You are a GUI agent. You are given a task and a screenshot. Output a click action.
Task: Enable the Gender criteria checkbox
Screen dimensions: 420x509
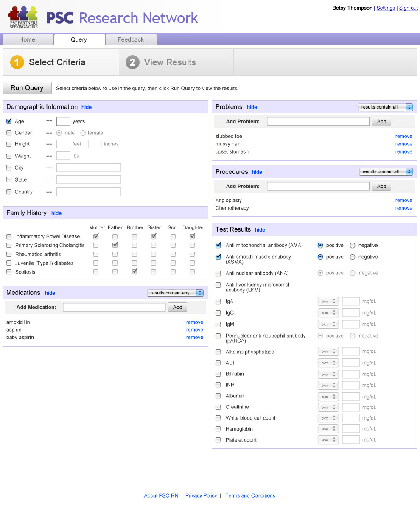[x=9, y=133]
